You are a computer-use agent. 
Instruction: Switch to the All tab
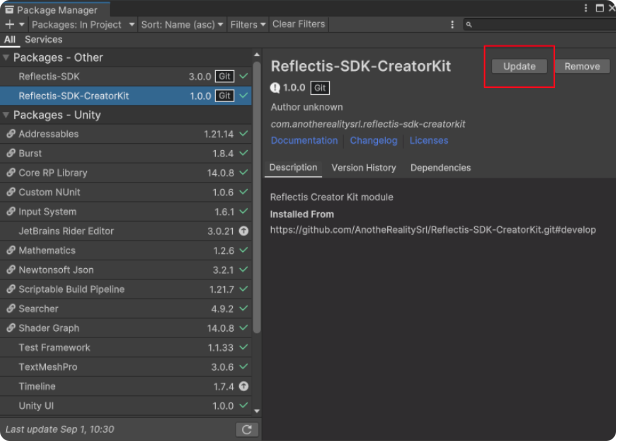click(x=10, y=39)
